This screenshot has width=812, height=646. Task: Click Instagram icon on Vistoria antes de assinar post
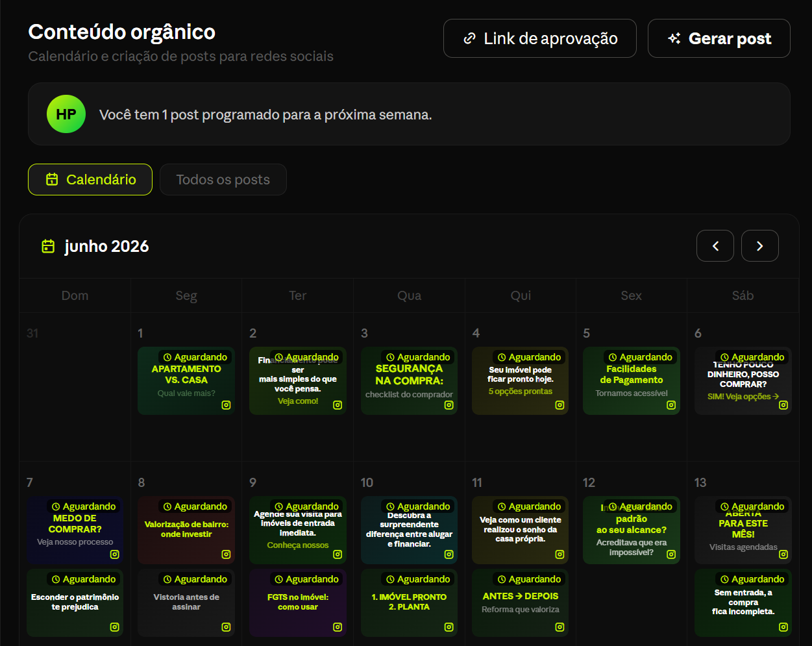pyautogui.click(x=226, y=627)
